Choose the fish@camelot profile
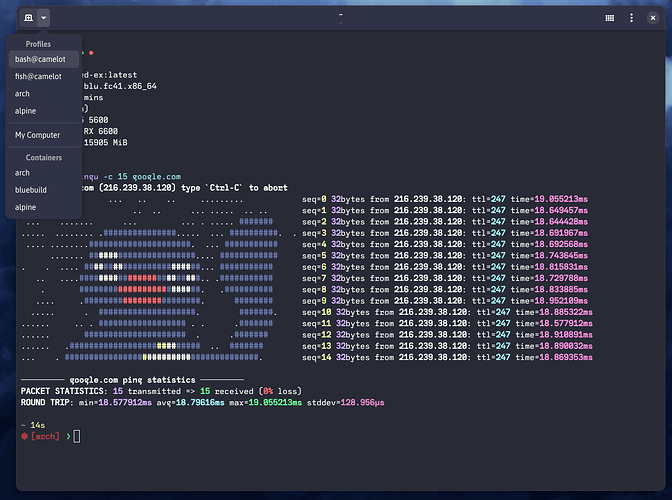The width and height of the screenshot is (672, 500). (x=38, y=77)
